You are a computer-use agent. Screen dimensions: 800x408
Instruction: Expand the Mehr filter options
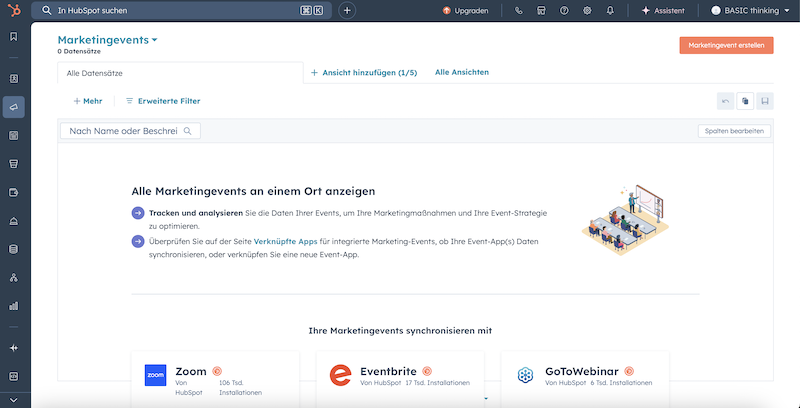tap(87, 101)
